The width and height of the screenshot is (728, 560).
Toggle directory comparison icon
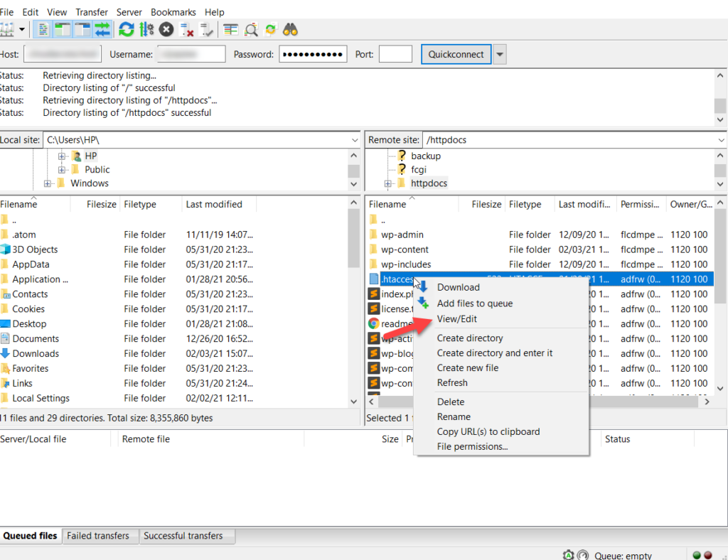tap(251, 30)
